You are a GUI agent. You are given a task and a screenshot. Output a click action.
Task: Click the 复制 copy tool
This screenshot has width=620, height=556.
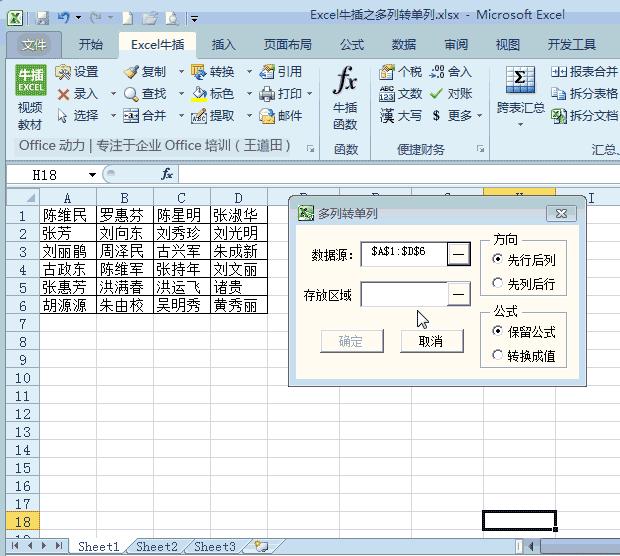pos(144,72)
